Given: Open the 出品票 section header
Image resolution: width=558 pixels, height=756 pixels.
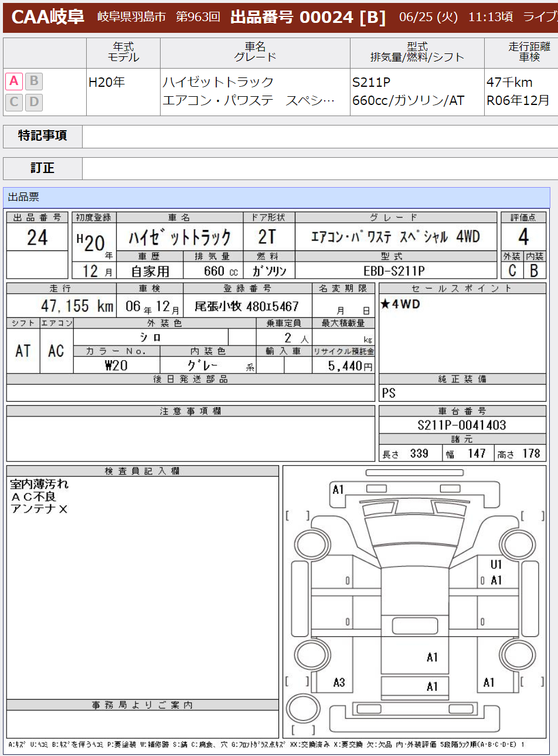Looking at the screenshot, I should pos(277,197).
